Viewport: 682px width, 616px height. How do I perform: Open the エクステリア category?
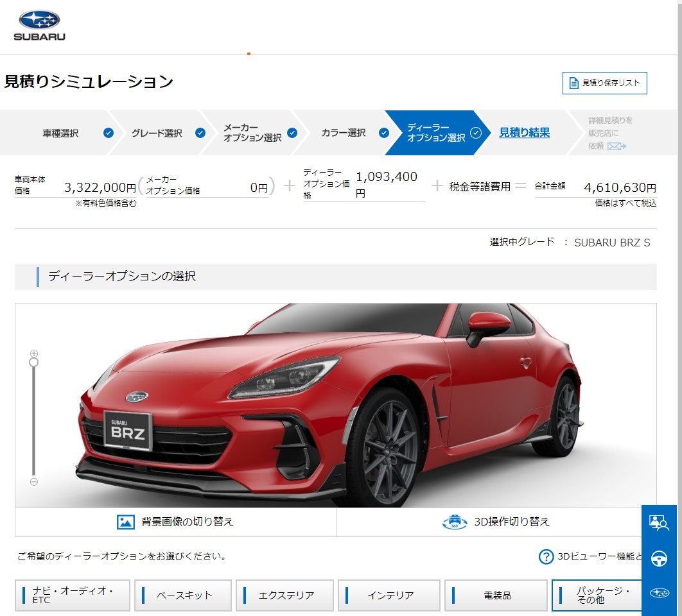(x=284, y=595)
